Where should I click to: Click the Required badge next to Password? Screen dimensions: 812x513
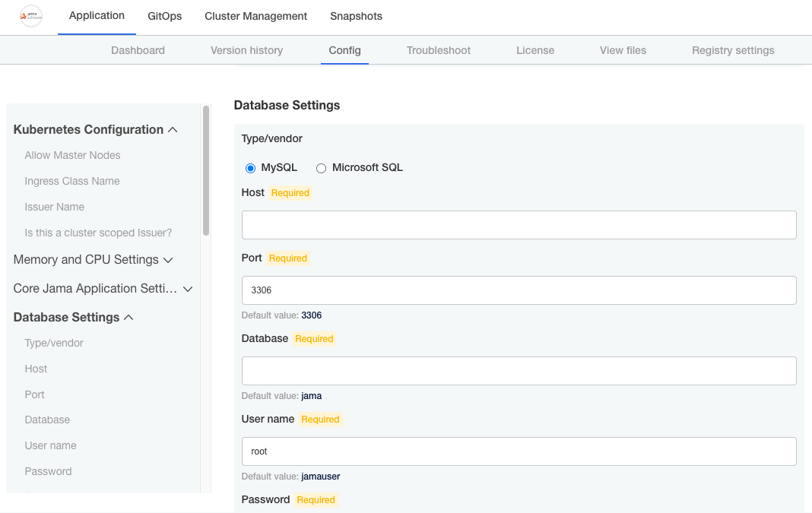316,500
